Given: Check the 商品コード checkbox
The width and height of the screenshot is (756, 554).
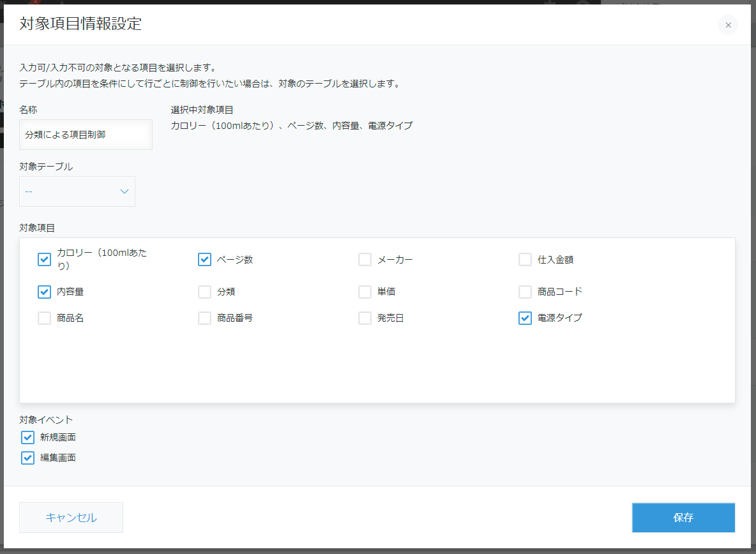Looking at the screenshot, I should point(525,292).
